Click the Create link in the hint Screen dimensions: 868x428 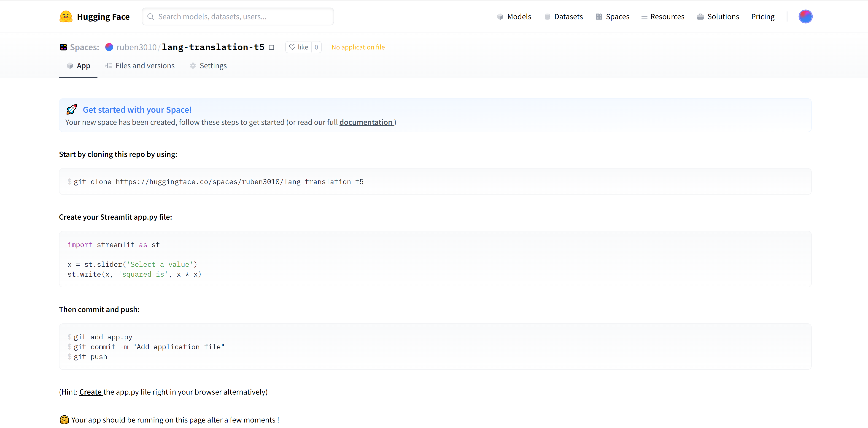click(91, 392)
